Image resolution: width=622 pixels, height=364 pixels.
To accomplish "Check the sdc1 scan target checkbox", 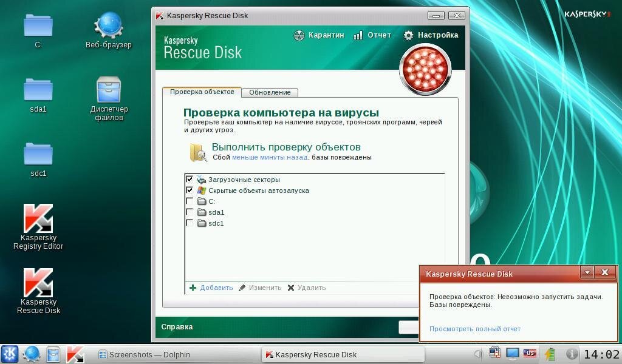I will point(190,223).
